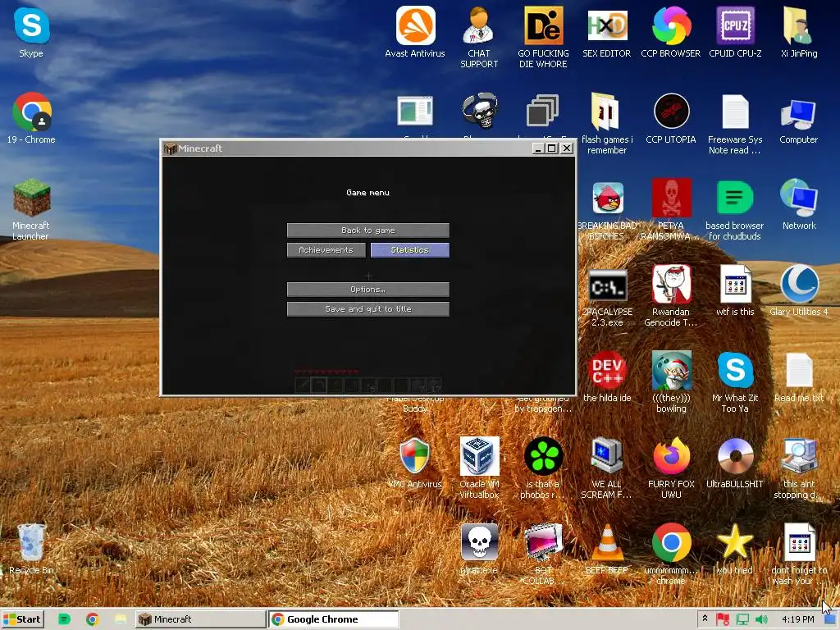Select the 'you tried' star icon

click(x=735, y=549)
